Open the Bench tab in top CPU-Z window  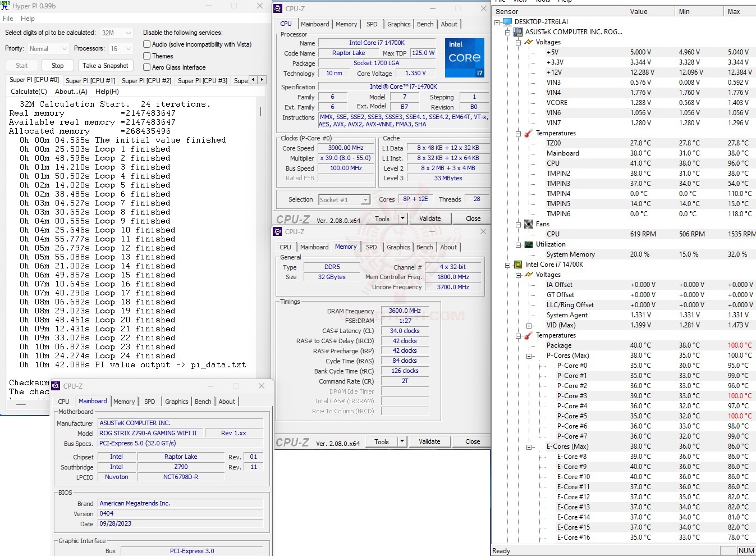click(425, 24)
